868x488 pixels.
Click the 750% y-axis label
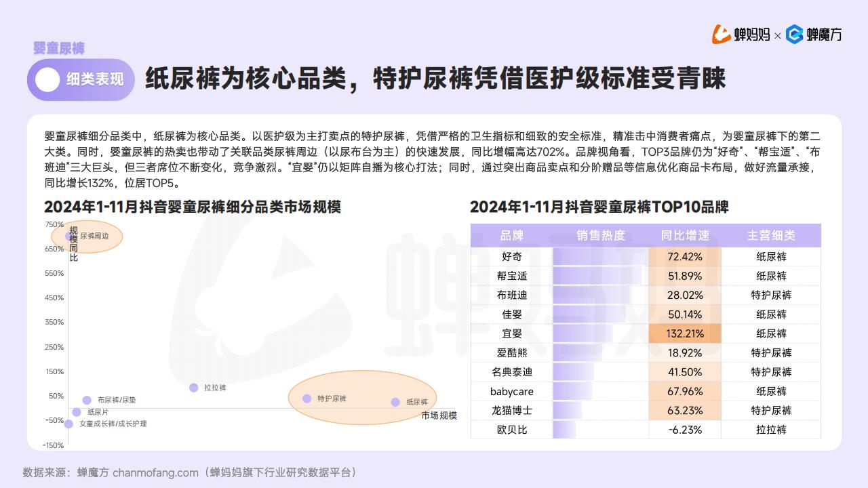coord(54,224)
